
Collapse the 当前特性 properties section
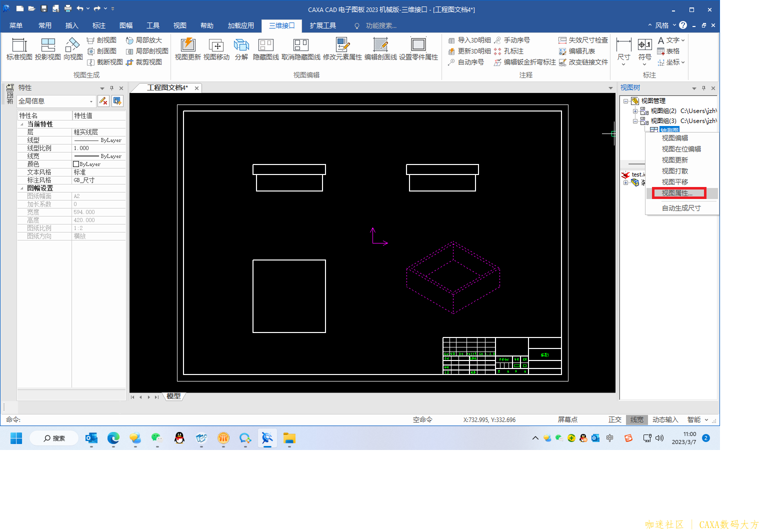tap(21, 124)
